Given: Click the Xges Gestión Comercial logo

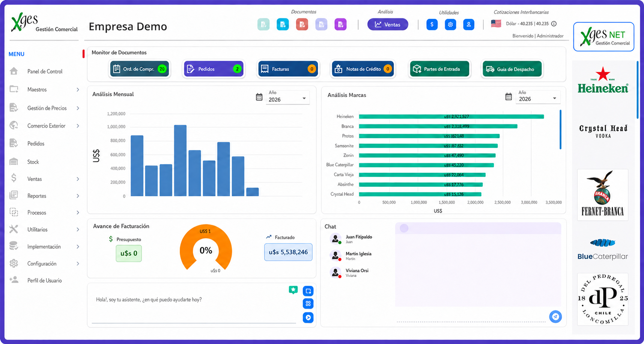Looking at the screenshot, I should click(44, 23).
